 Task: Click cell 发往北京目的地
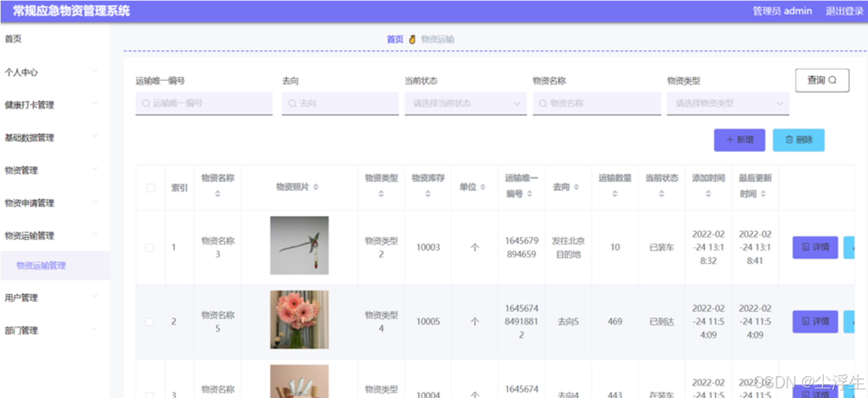tap(568, 248)
